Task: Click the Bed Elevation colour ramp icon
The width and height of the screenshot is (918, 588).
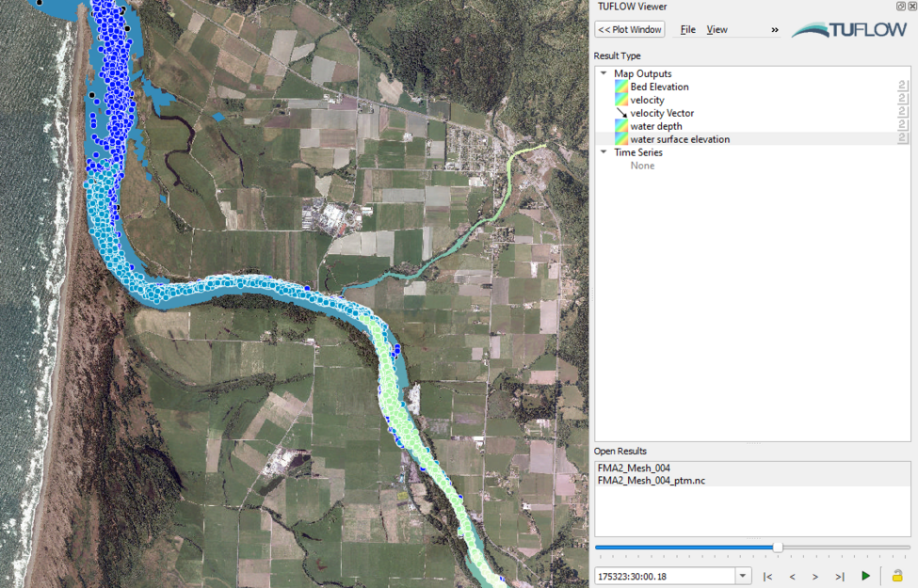Action: 621,87
